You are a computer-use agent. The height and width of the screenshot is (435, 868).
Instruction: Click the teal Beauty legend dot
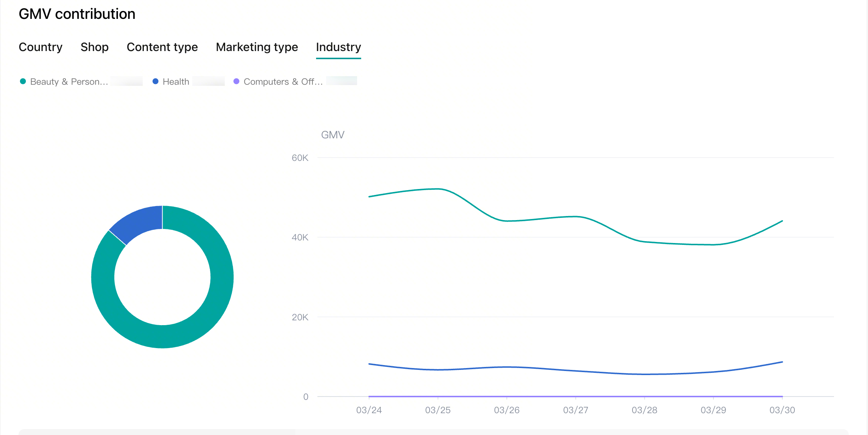[x=23, y=81]
